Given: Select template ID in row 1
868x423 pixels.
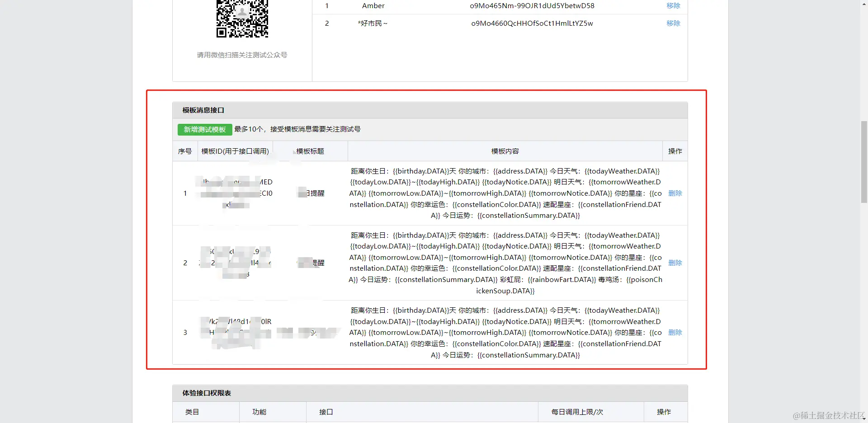Looking at the screenshot, I should point(235,193).
